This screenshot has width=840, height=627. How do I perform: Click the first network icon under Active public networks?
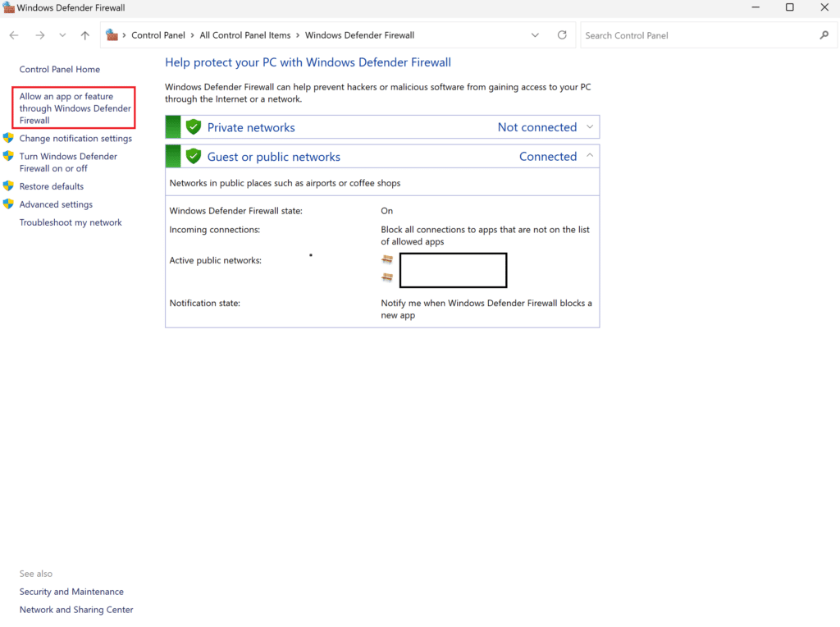(x=386, y=259)
